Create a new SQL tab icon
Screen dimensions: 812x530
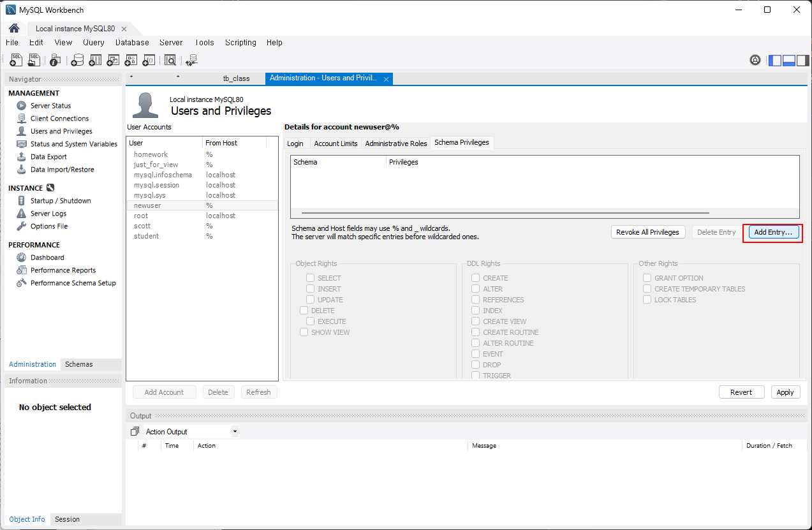pyautogui.click(x=16, y=60)
